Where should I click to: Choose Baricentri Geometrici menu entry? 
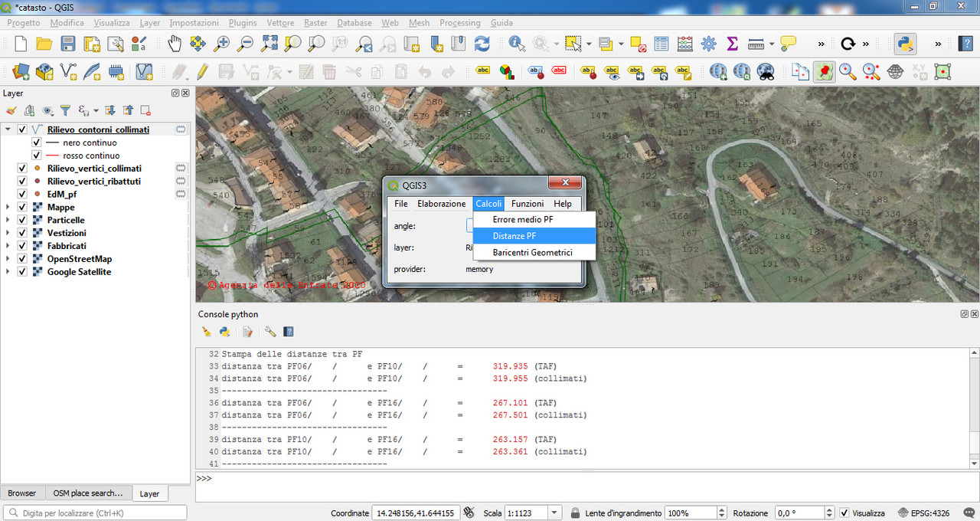(534, 252)
